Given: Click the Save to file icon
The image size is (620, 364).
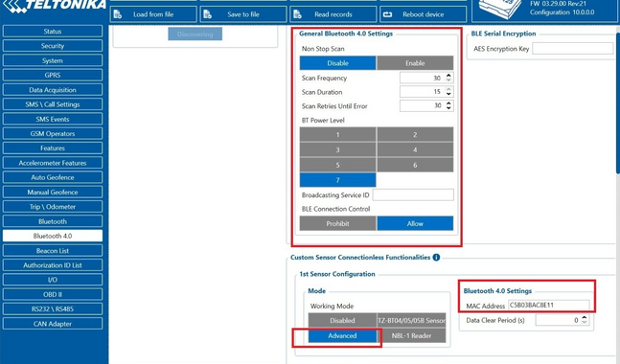Looking at the screenshot, I should point(208,14).
